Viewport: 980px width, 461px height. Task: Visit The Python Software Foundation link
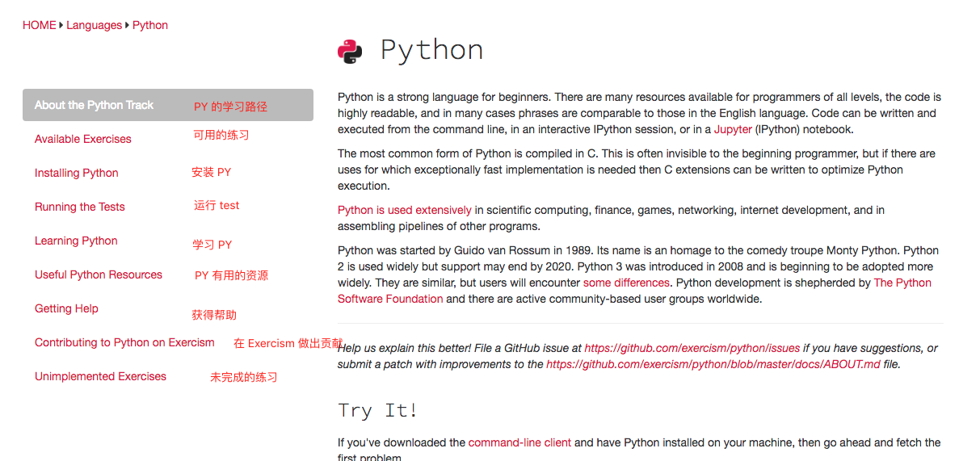pos(902,283)
